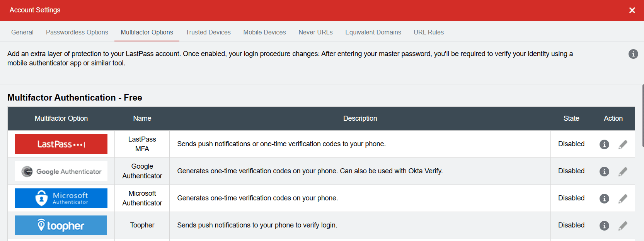This screenshot has height=241, width=644.
Task: Click the Description column header
Action: 360,118
